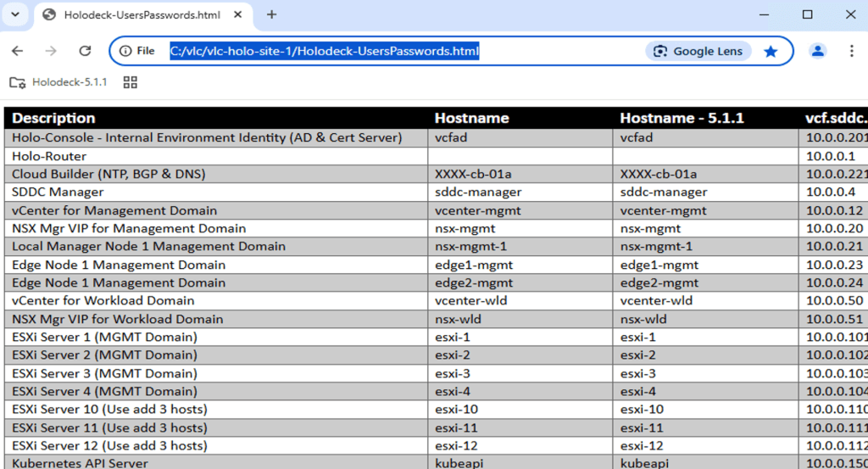Reload the page with the refresh icon
Viewport: 868px width, 469px height.
(x=85, y=51)
